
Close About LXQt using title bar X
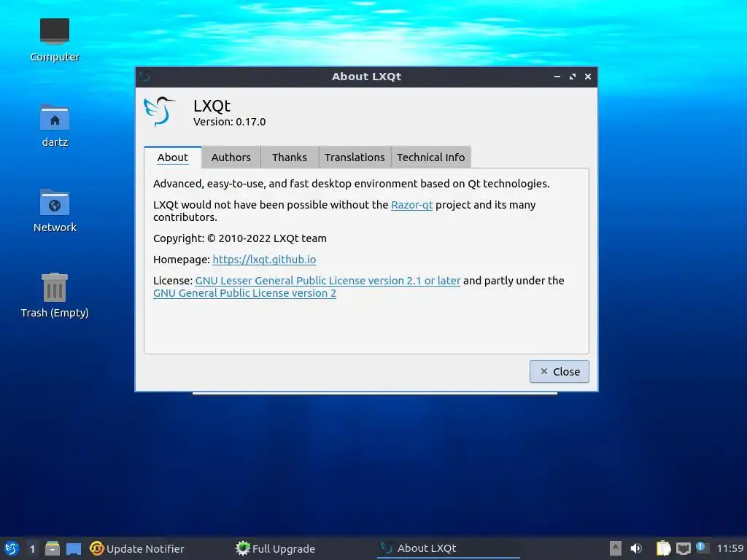[x=588, y=77]
